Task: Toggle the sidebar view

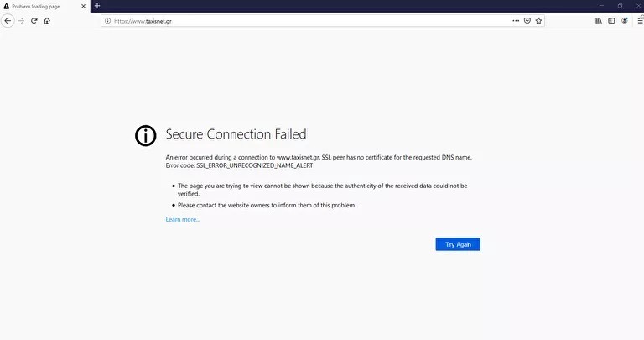Action: click(x=611, y=21)
